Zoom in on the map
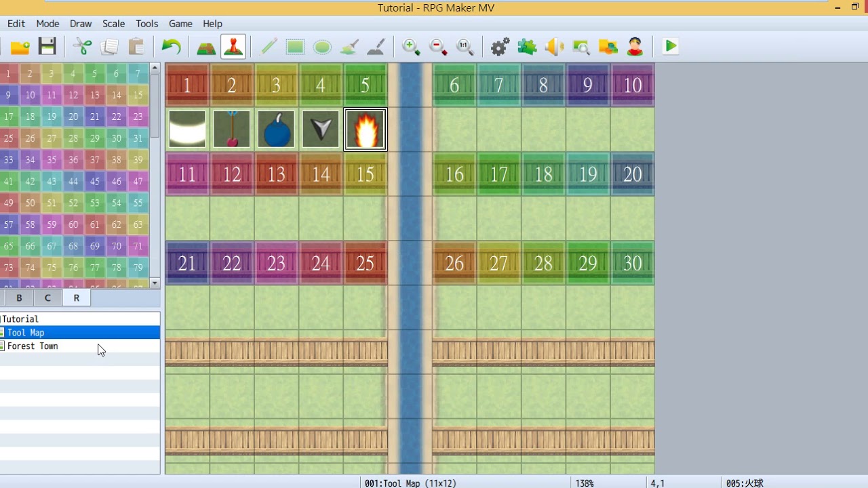868x488 pixels. tap(411, 47)
